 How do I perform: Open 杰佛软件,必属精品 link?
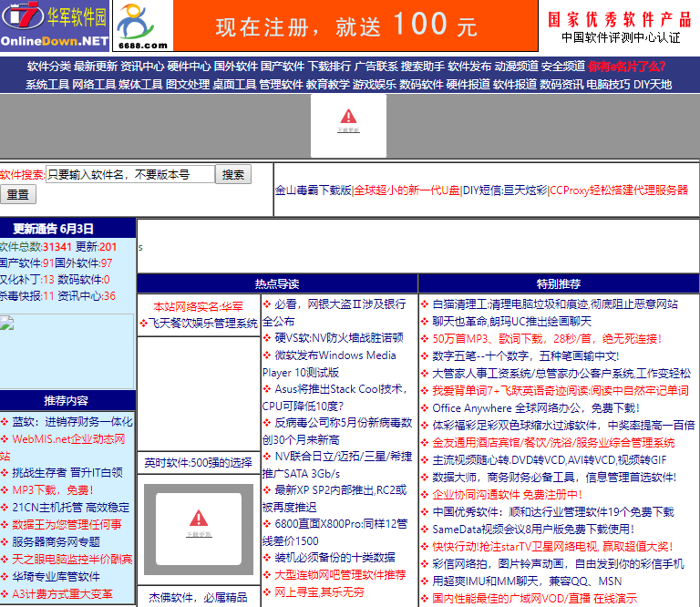(198, 598)
